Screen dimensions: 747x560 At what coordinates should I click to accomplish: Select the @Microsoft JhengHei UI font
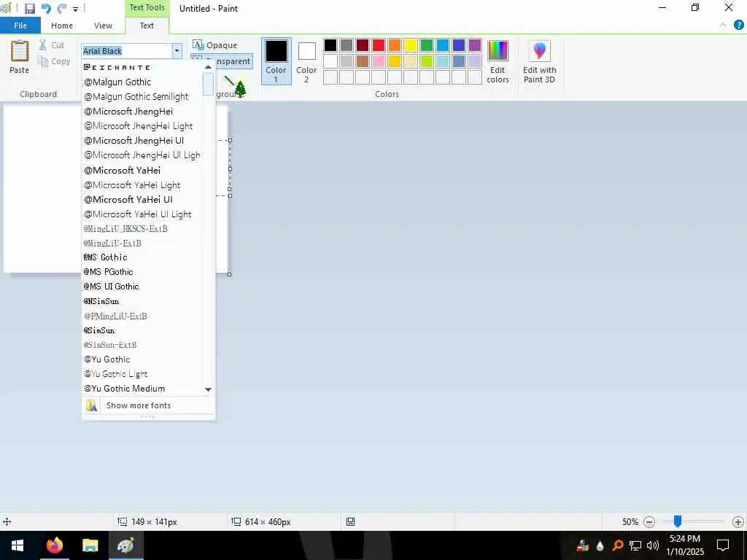point(142,141)
